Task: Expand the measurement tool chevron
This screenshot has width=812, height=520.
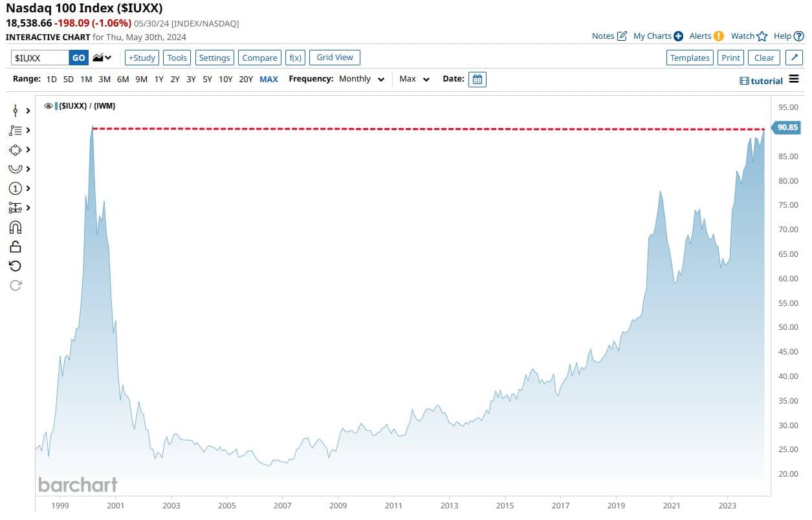Action: [28, 208]
